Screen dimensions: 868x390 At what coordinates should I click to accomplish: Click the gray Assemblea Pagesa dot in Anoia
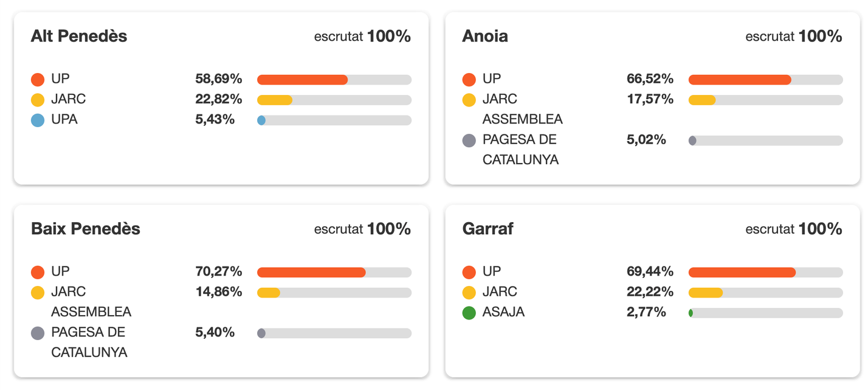[x=469, y=141]
